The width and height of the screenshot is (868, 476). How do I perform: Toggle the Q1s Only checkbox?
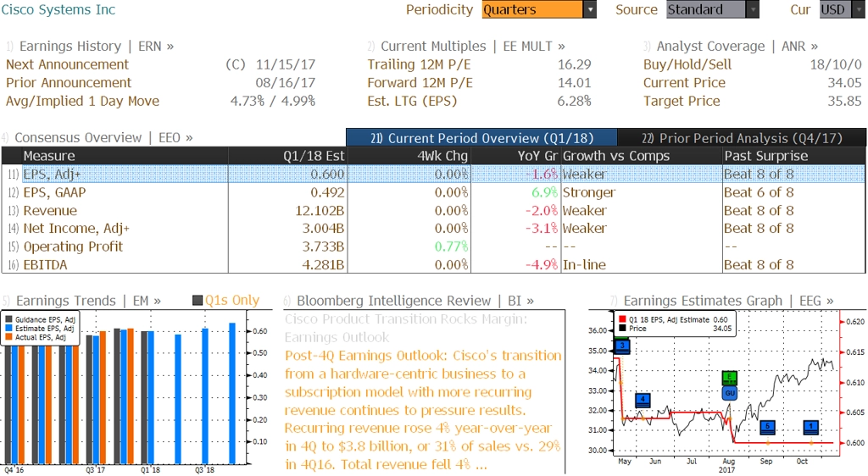pyautogui.click(x=198, y=300)
